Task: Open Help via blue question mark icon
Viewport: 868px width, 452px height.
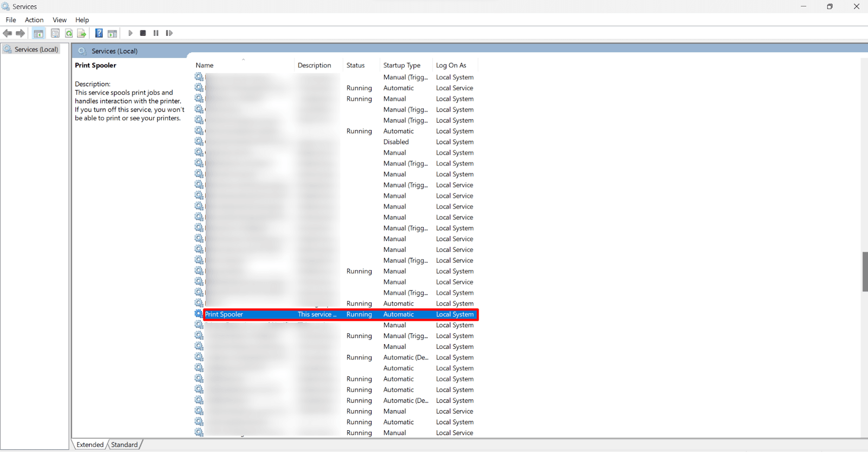Action: (x=99, y=33)
